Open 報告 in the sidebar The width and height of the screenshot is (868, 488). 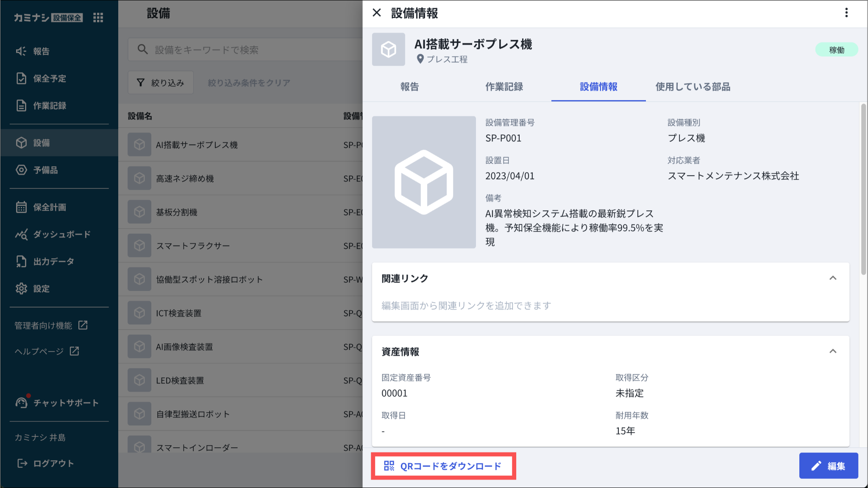tap(41, 51)
